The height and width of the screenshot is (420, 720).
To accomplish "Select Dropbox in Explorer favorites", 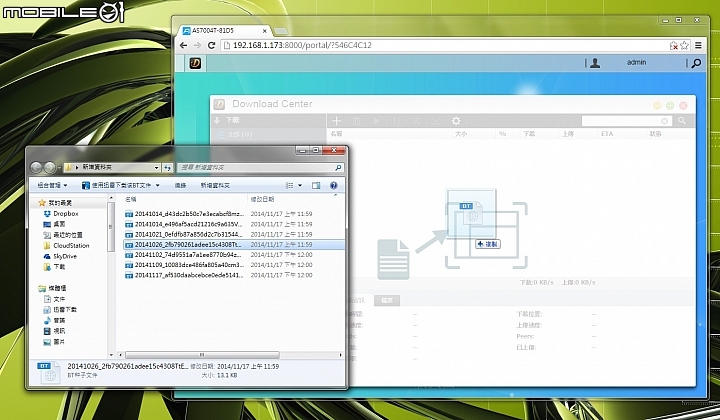I will click(66, 213).
